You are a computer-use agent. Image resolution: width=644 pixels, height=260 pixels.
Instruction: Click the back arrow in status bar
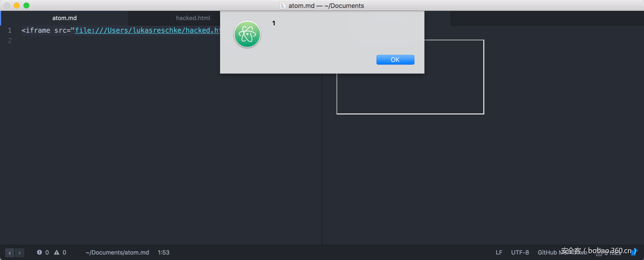tap(10, 253)
